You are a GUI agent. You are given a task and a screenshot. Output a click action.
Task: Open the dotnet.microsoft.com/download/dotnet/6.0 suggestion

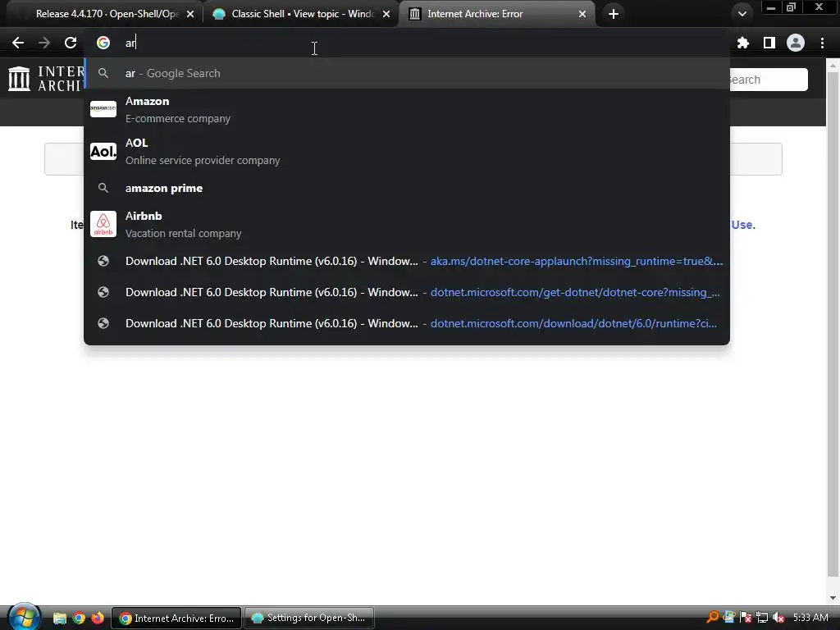tap(407, 323)
